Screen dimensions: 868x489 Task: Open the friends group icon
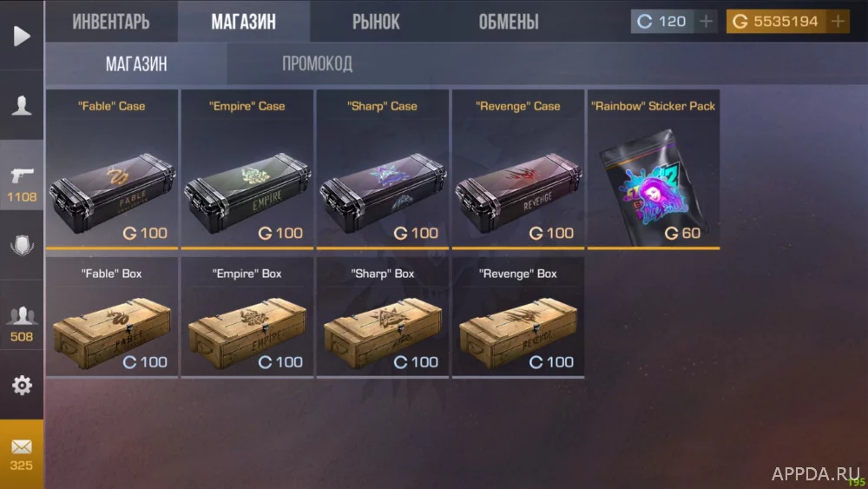pyautogui.click(x=22, y=315)
